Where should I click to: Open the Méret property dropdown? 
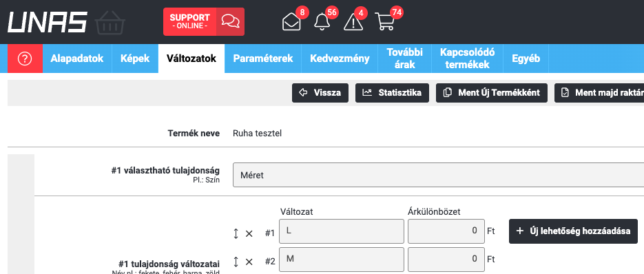tap(438, 176)
